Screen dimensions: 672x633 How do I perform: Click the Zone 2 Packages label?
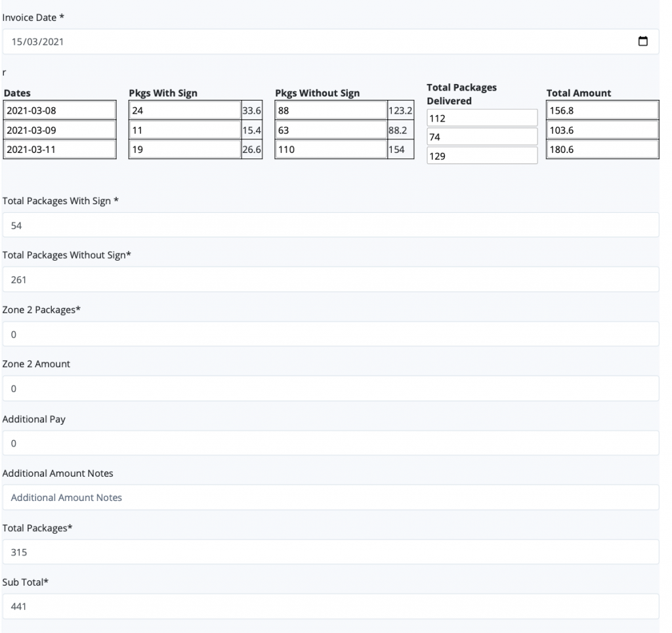click(41, 310)
